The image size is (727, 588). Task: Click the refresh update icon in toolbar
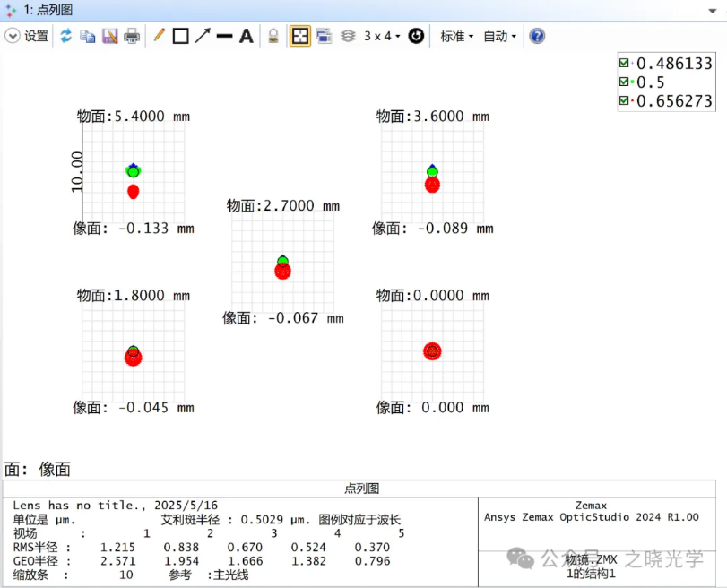[x=65, y=36]
